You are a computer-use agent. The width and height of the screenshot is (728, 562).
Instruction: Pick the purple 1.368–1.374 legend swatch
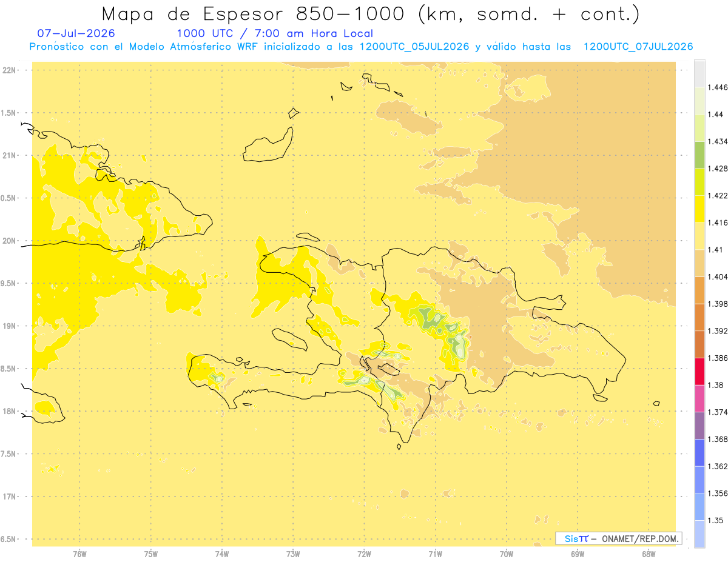pos(699,425)
